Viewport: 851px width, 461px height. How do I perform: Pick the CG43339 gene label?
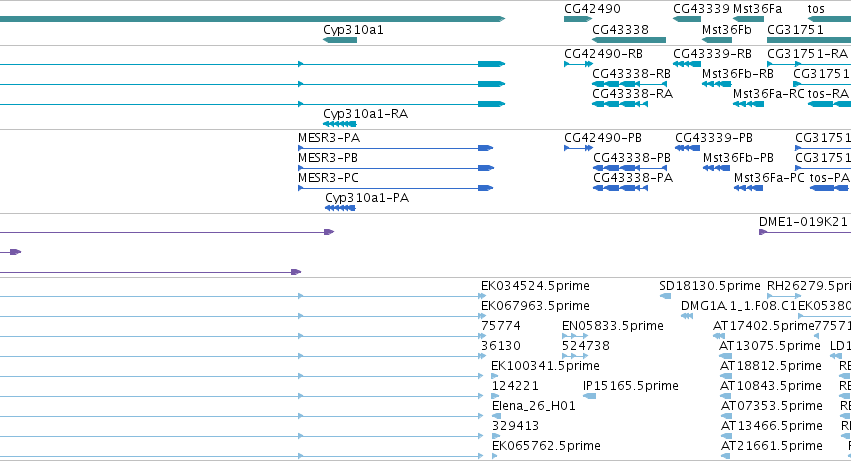701,9
